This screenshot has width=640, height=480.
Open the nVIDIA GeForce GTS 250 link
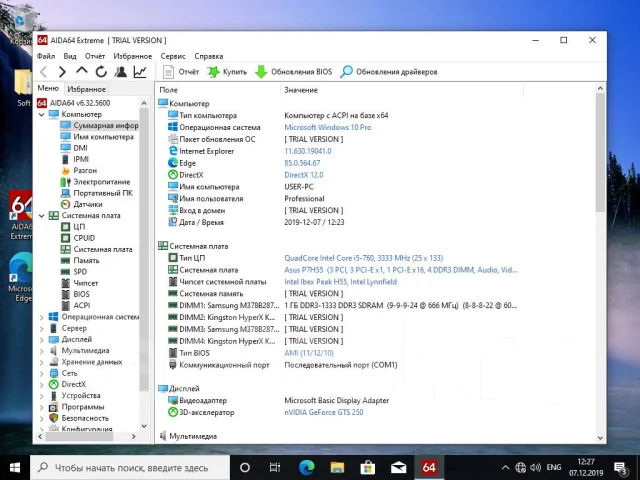(324, 412)
